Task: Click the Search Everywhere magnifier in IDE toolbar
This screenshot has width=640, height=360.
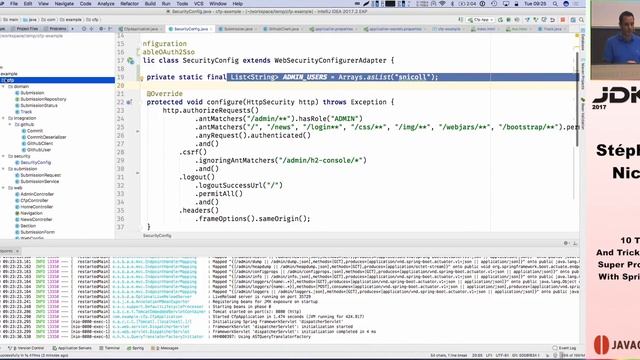Action: (x=581, y=20)
